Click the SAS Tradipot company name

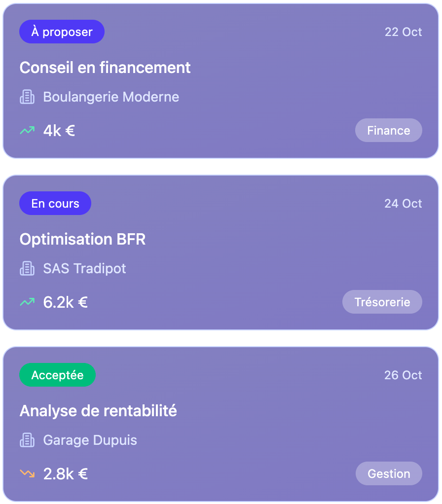tap(85, 269)
